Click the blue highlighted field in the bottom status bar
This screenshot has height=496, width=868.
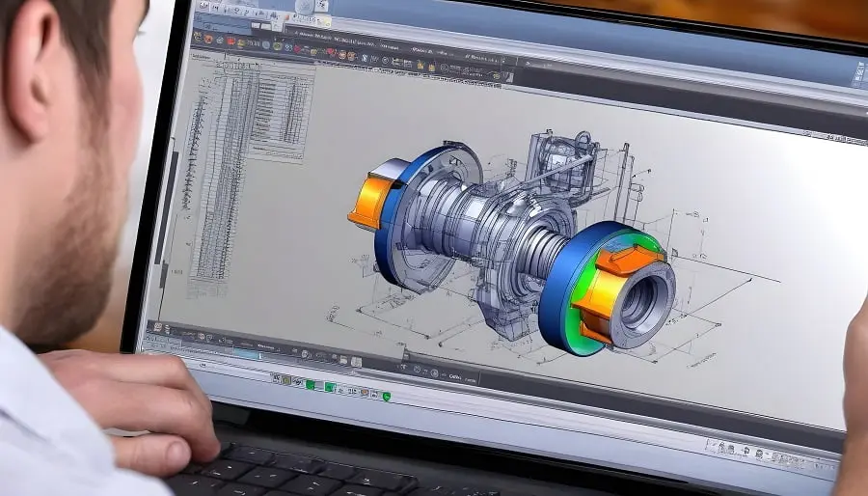tap(247, 352)
